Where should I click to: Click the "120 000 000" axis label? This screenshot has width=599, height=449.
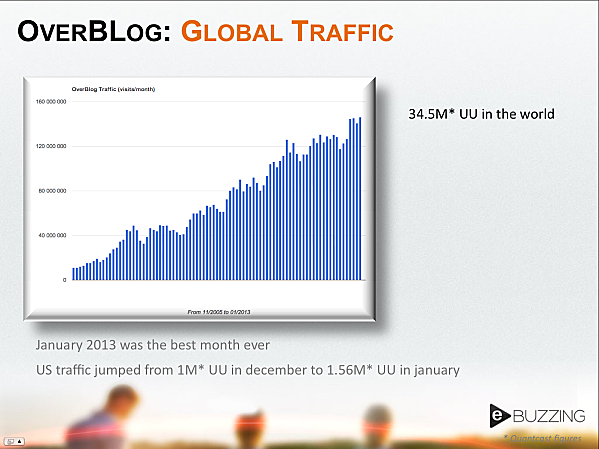[51, 146]
